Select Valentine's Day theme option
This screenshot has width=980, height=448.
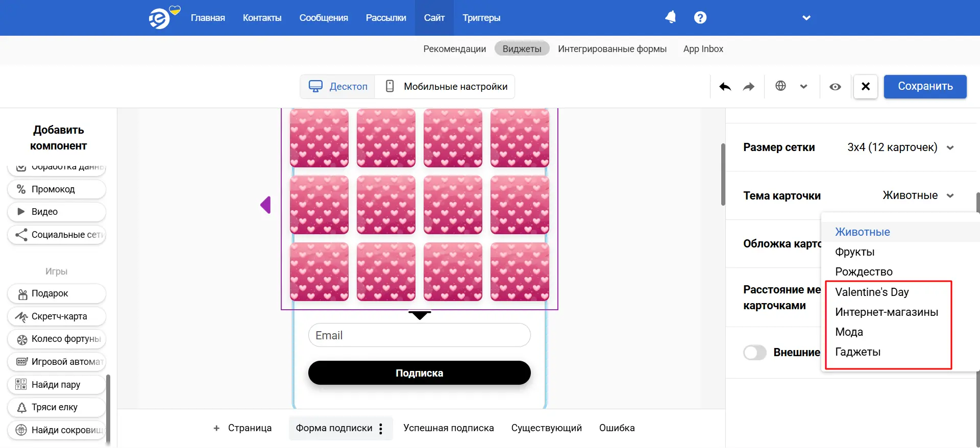tap(872, 292)
